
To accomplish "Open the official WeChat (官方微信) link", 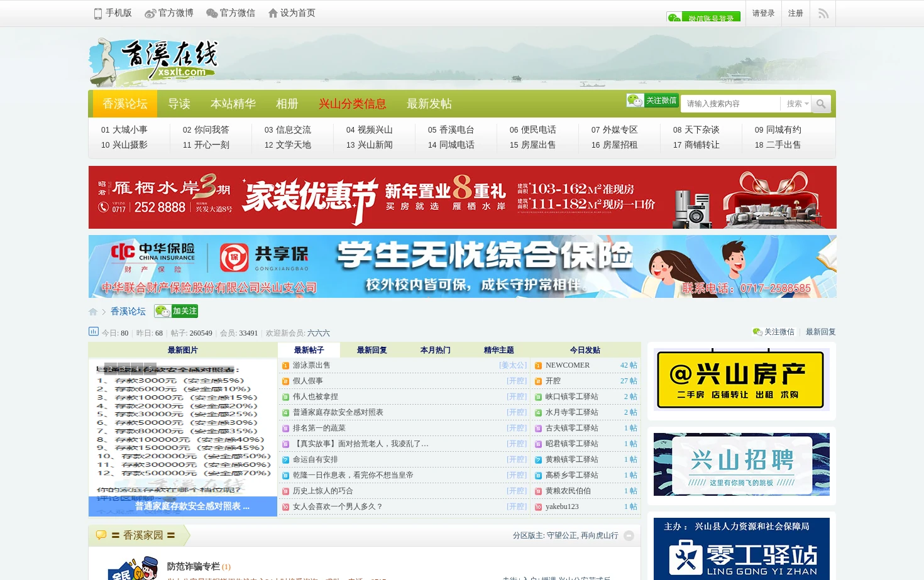I will tap(231, 13).
